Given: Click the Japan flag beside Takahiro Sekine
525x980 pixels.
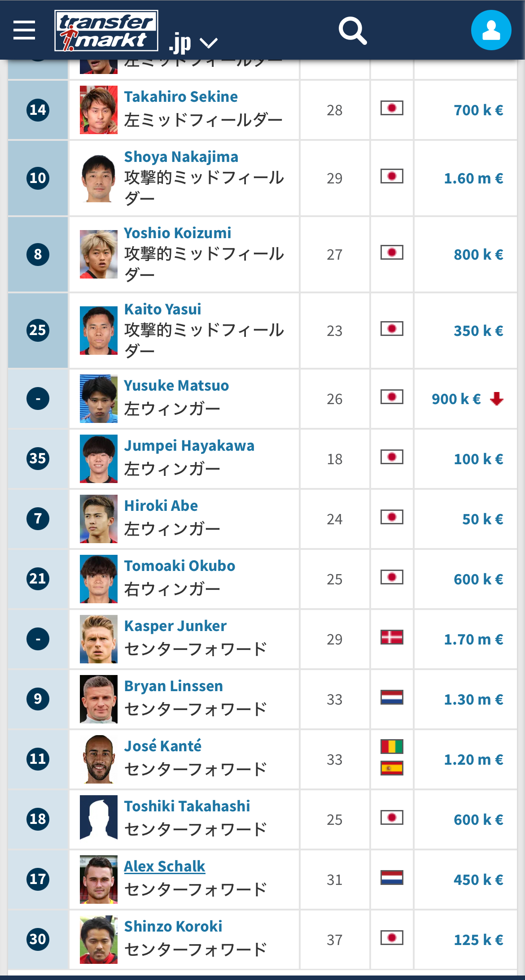Looking at the screenshot, I should coord(392,108).
